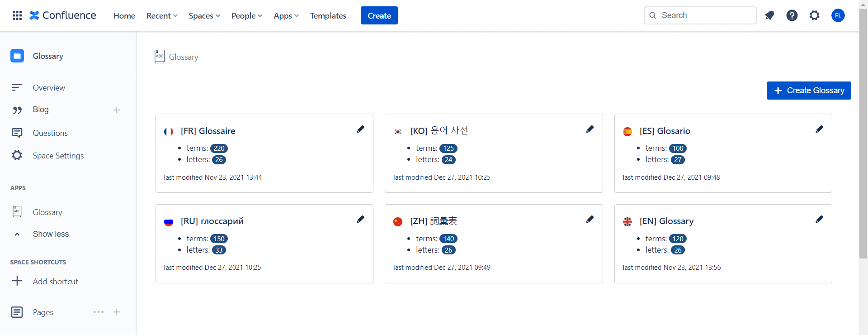The image size is (868, 335).
Task: Click the Add shortcut plus icon
Action: click(x=17, y=281)
